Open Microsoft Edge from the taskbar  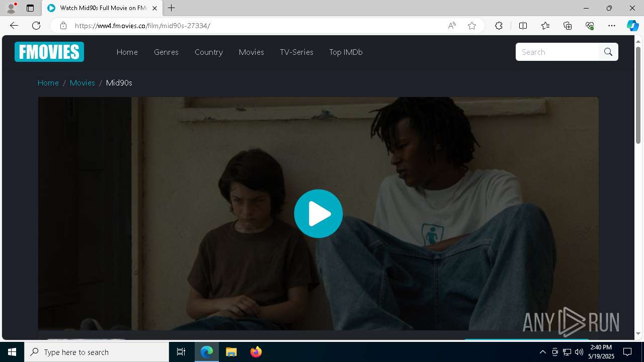[207, 352]
